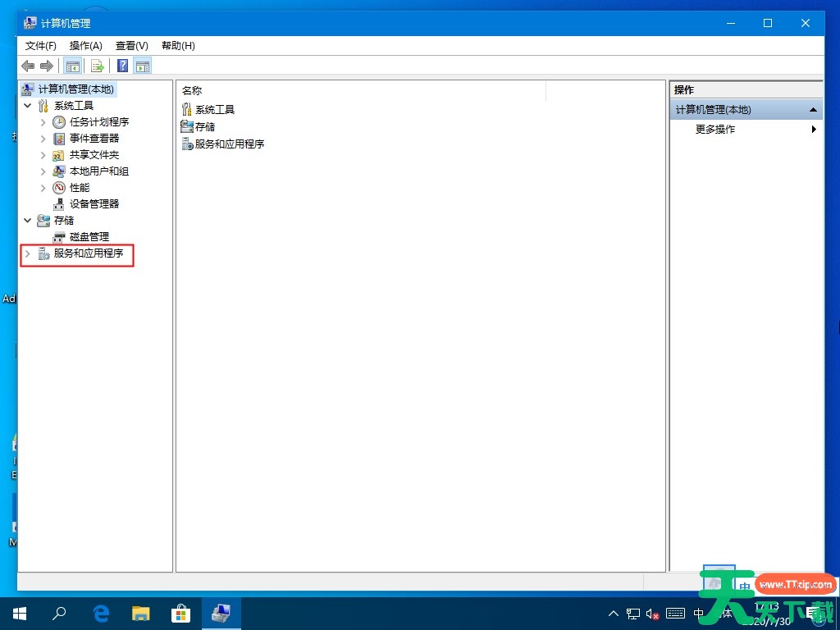Click the 计算机管理(本地) root icon in tree
Image resolution: width=840 pixels, height=630 pixels.
pos(28,89)
